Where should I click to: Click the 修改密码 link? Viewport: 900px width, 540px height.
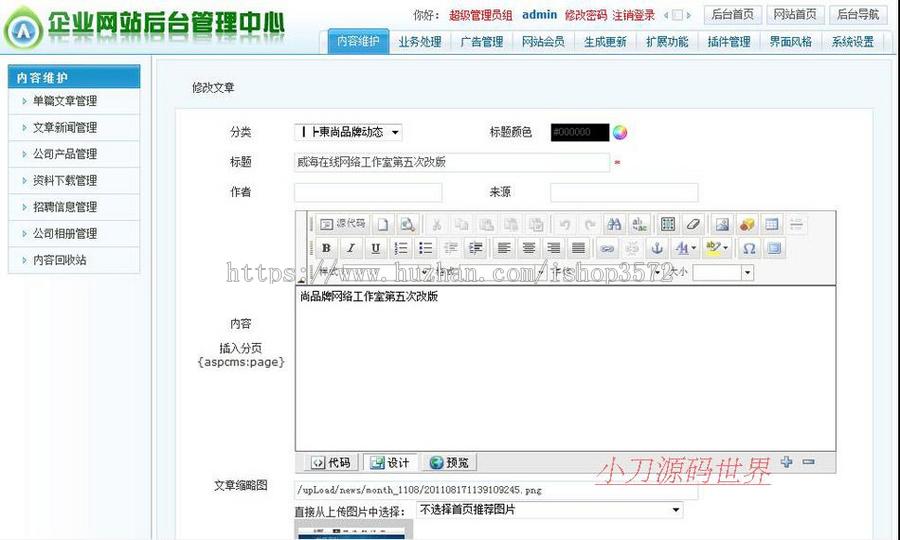(x=585, y=15)
